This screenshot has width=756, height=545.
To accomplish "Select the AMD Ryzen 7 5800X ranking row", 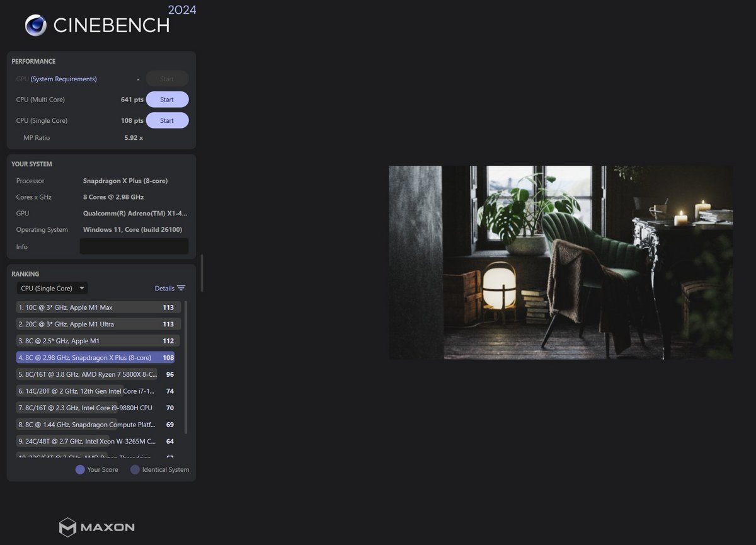I will coord(96,374).
